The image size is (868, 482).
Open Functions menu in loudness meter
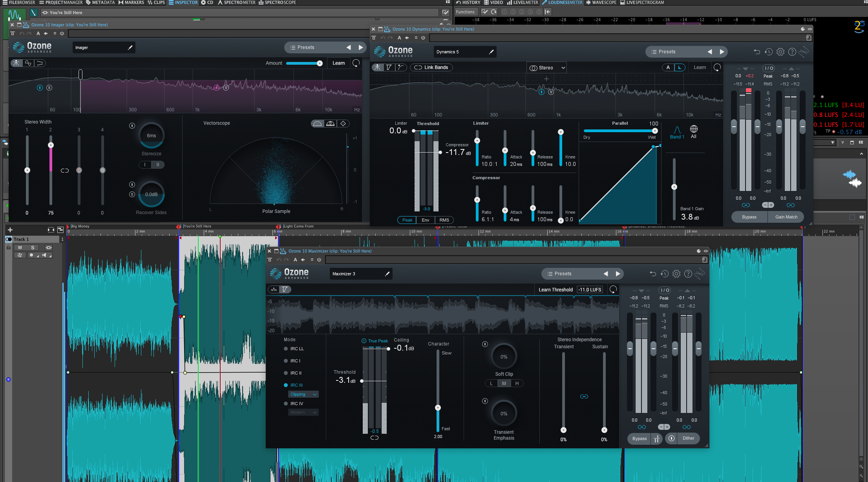(x=465, y=12)
